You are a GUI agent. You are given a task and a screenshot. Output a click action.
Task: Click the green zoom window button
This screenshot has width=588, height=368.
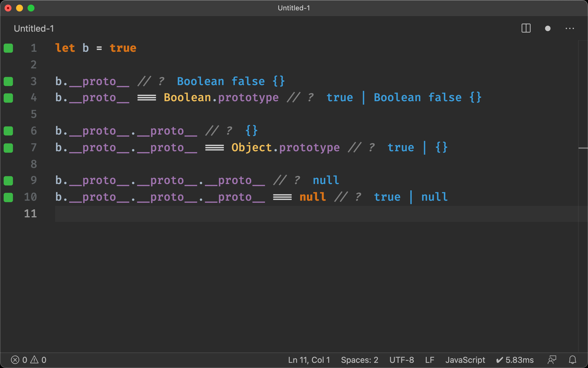[31, 8]
